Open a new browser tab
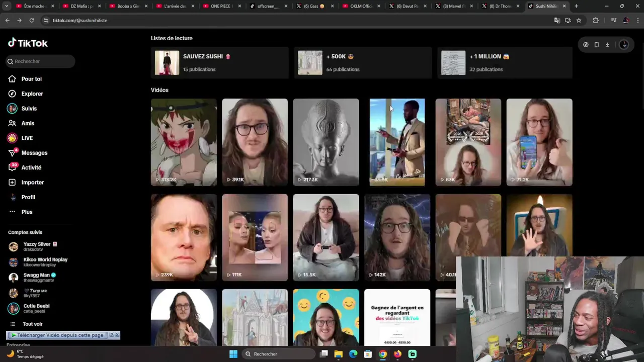 [x=576, y=6]
